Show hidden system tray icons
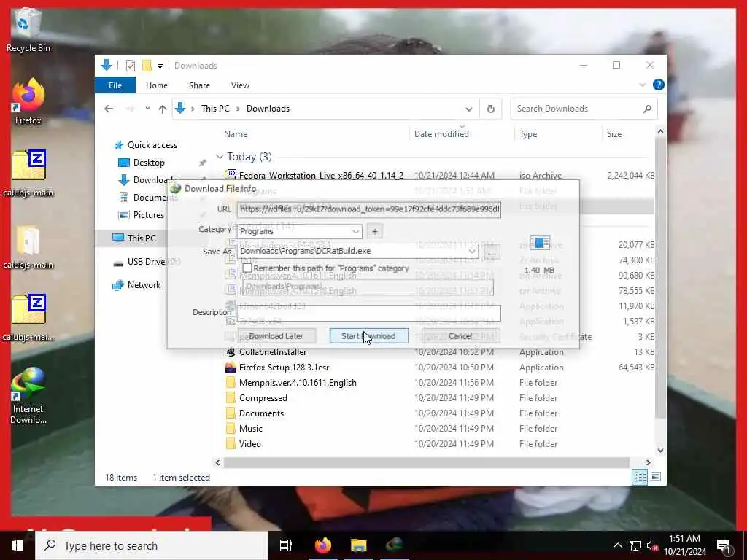 coord(617,545)
